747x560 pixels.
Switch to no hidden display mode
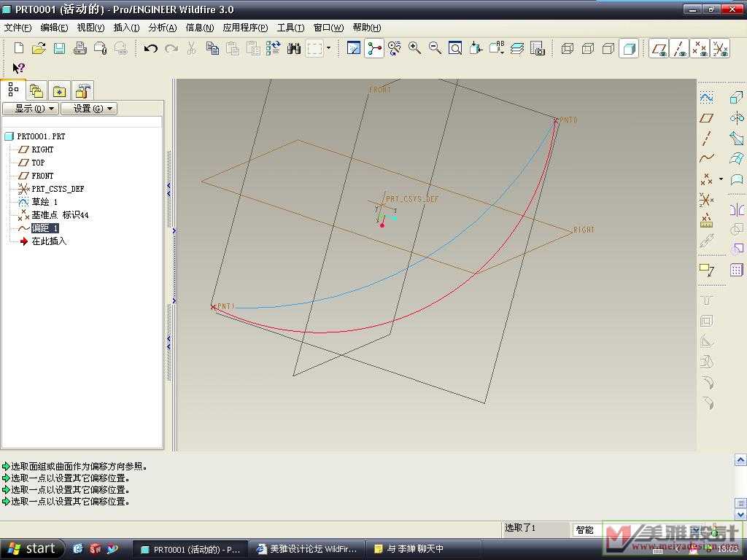click(608, 48)
